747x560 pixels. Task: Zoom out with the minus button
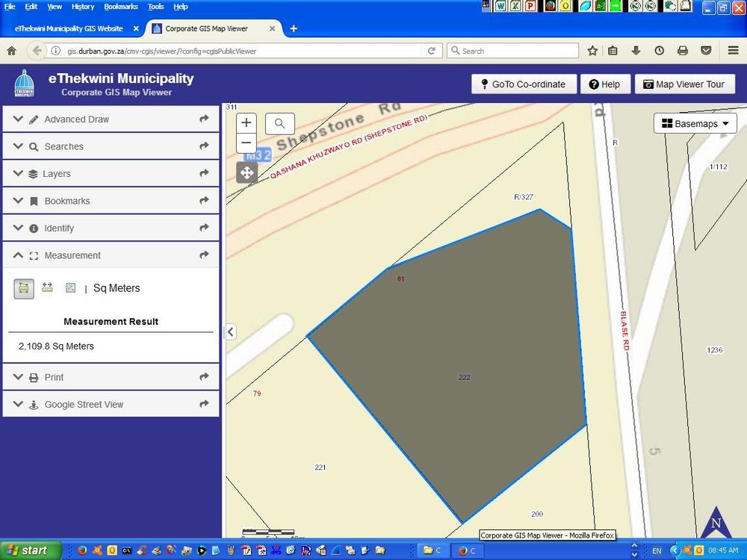coord(247,143)
